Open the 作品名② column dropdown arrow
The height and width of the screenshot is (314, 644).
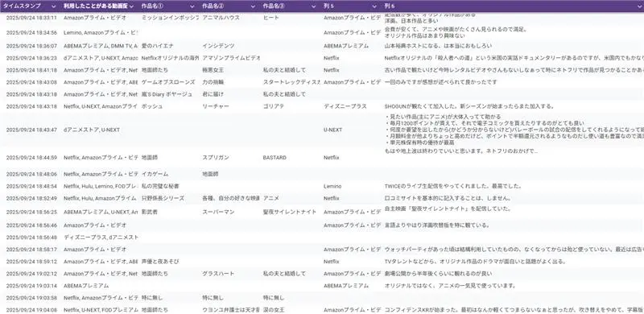click(x=253, y=6)
